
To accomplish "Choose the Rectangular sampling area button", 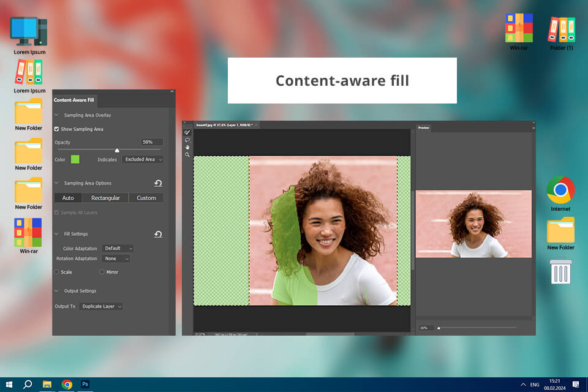I will pos(106,198).
